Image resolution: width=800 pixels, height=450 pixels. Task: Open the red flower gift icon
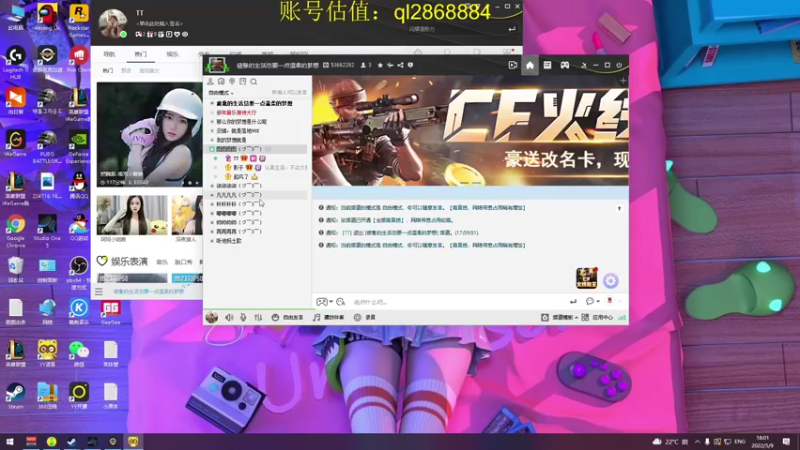[609, 301]
